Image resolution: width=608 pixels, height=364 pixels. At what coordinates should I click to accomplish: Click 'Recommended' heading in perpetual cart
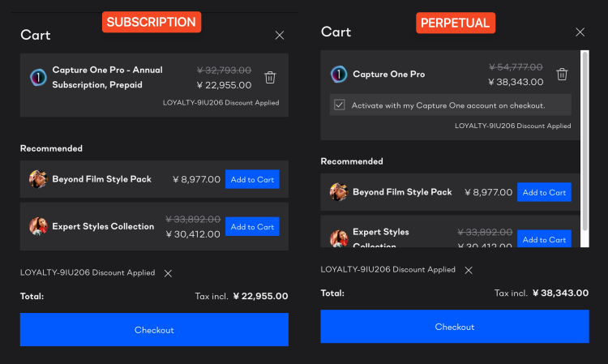[352, 161]
